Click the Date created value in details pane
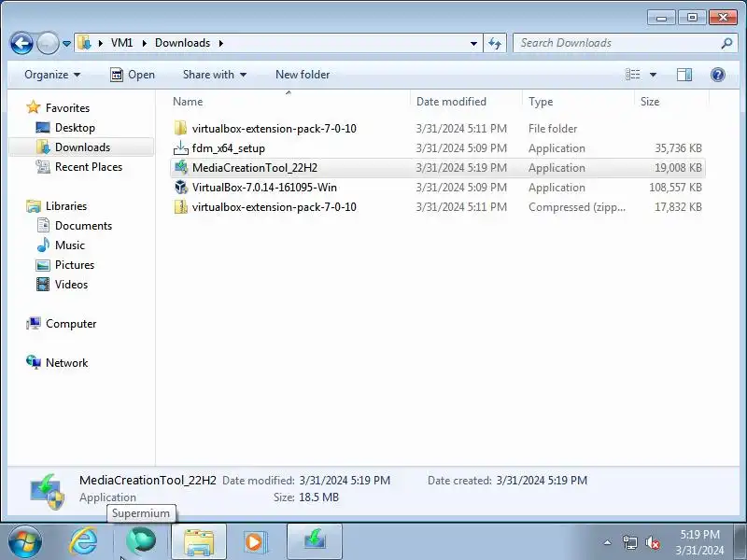The image size is (747, 560). click(542, 481)
